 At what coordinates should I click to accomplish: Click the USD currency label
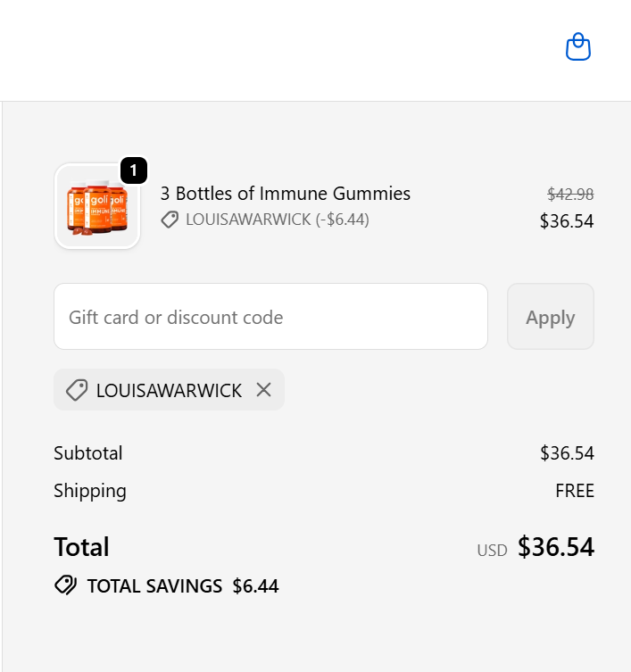[x=492, y=551]
